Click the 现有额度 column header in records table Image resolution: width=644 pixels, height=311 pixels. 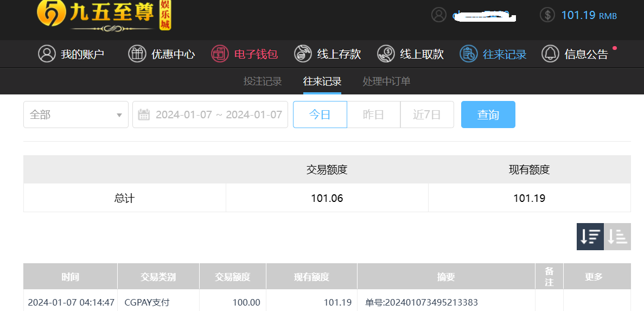311,276
